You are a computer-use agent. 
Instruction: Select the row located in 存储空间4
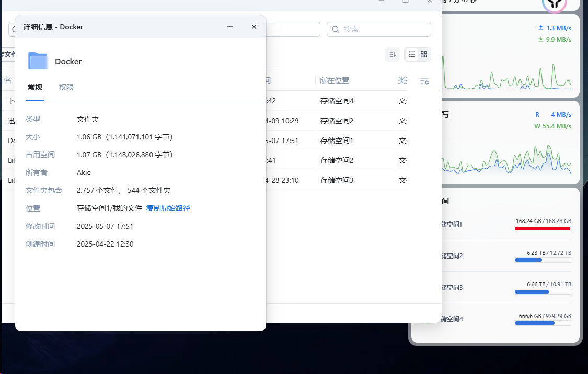click(x=337, y=100)
